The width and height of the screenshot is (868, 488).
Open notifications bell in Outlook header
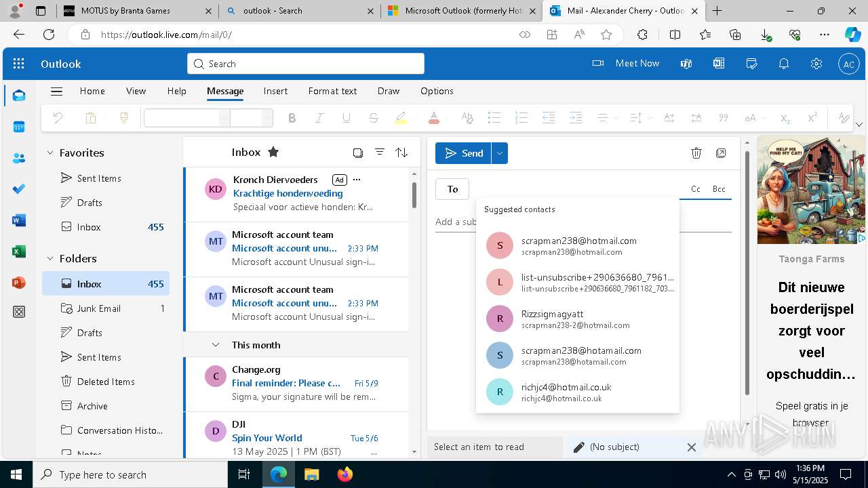(784, 64)
